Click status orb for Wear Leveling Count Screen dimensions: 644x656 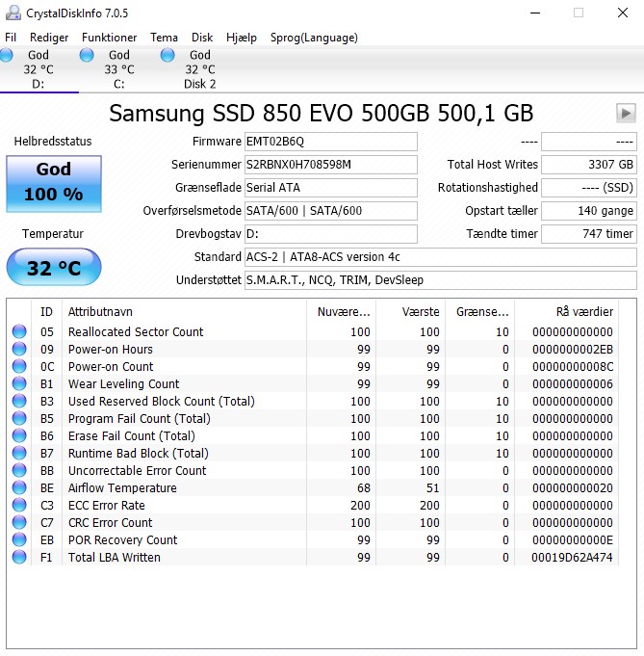coord(19,383)
